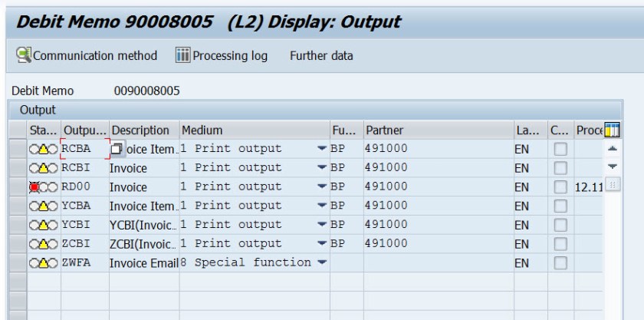Open the Medium dropdown for RCBI

322,167
